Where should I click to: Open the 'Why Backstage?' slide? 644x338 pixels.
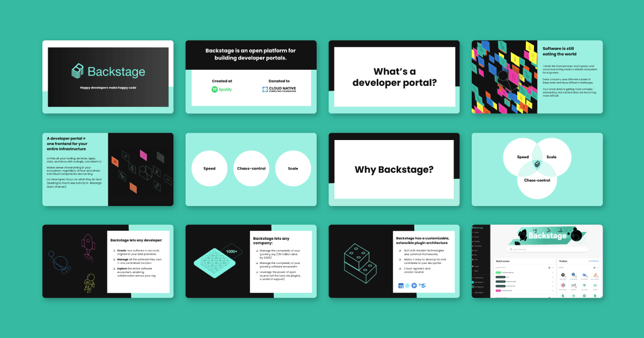coord(394,170)
